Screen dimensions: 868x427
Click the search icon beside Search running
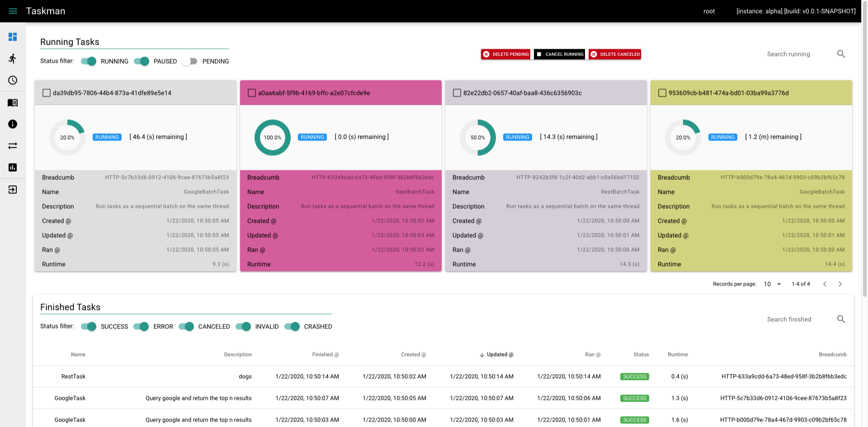(x=841, y=54)
